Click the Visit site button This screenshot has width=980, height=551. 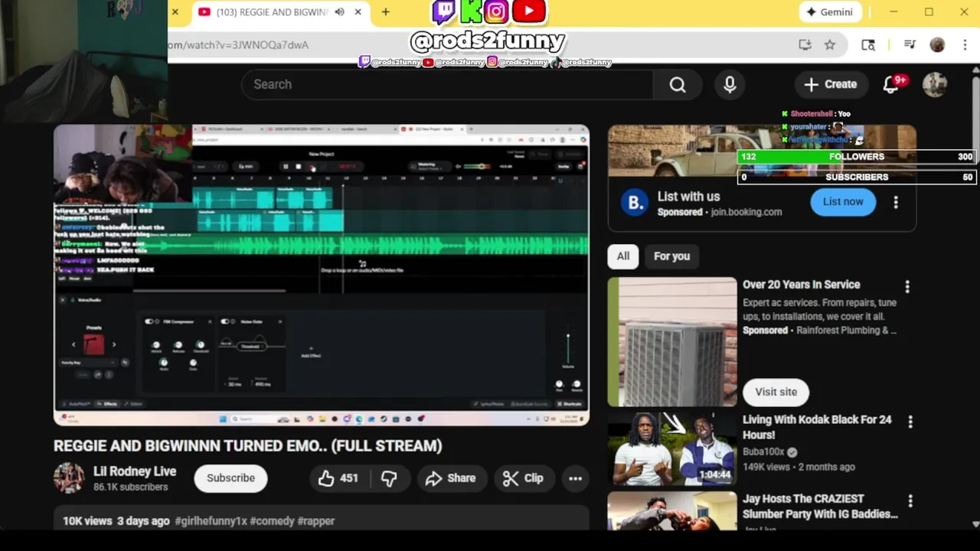tap(776, 392)
